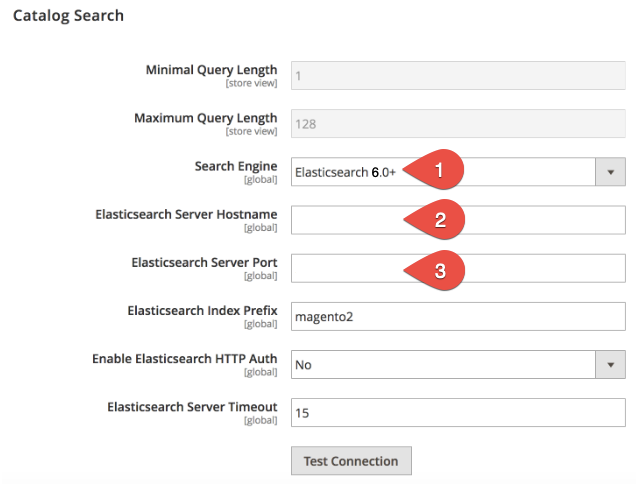
Task: Click red annotation marker number 2
Action: click(x=438, y=220)
